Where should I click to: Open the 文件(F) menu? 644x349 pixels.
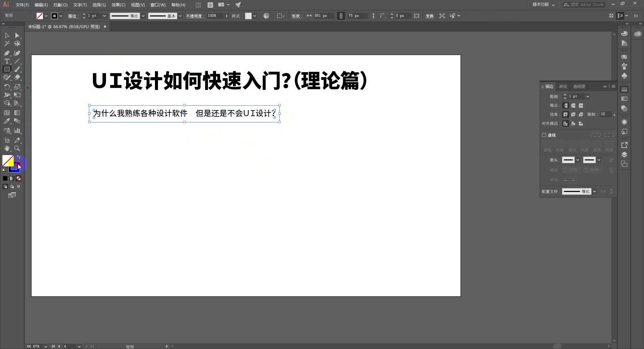click(x=22, y=5)
